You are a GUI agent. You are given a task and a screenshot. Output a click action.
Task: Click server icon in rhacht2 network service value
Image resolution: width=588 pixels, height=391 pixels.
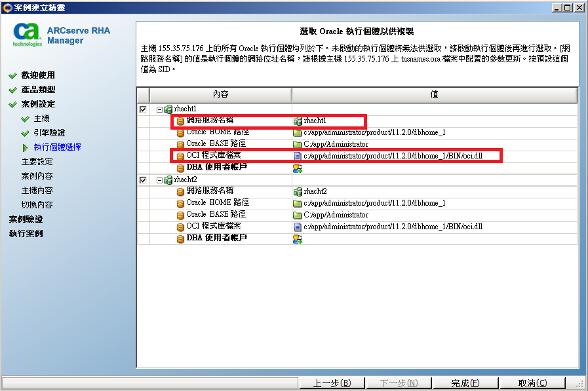pos(298,192)
